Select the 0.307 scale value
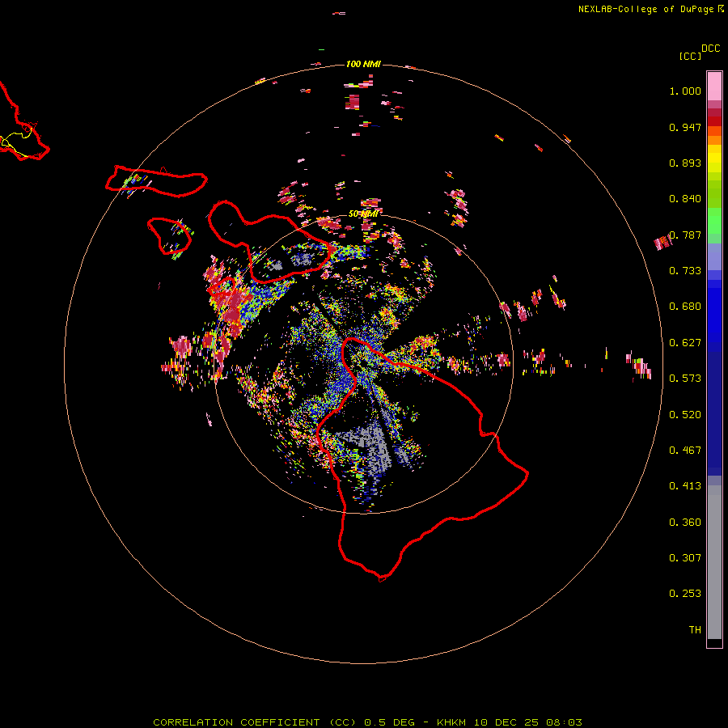Image resolution: width=728 pixels, height=728 pixels. 685,558
